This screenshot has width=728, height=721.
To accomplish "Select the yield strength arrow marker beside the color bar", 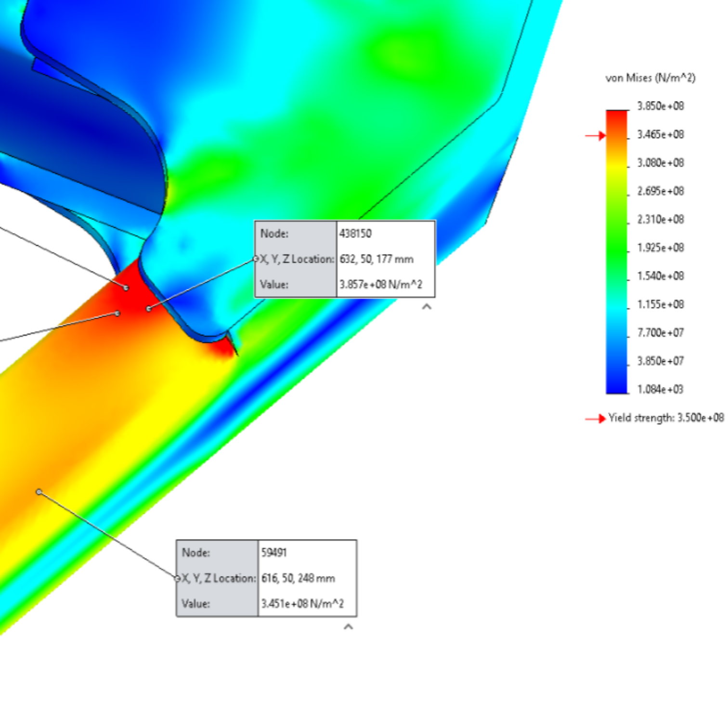I will (x=596, y=136).
